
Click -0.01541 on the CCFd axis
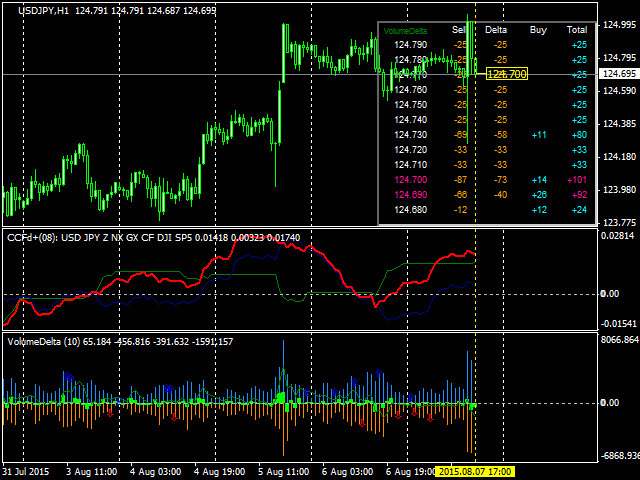point(618,324)
